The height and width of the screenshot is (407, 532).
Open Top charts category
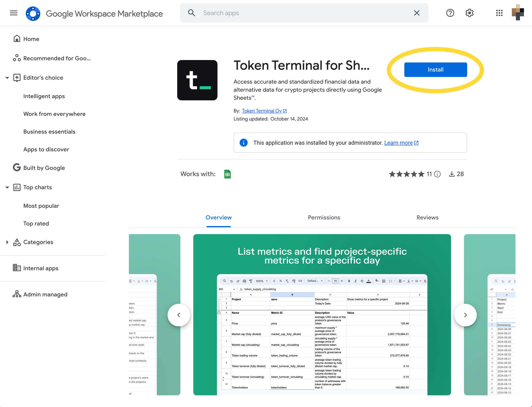pyautogui.click(x=37, y=187)
